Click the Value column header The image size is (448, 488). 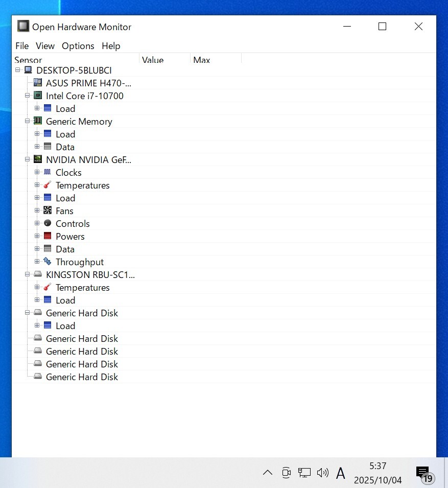pos(164,59)
